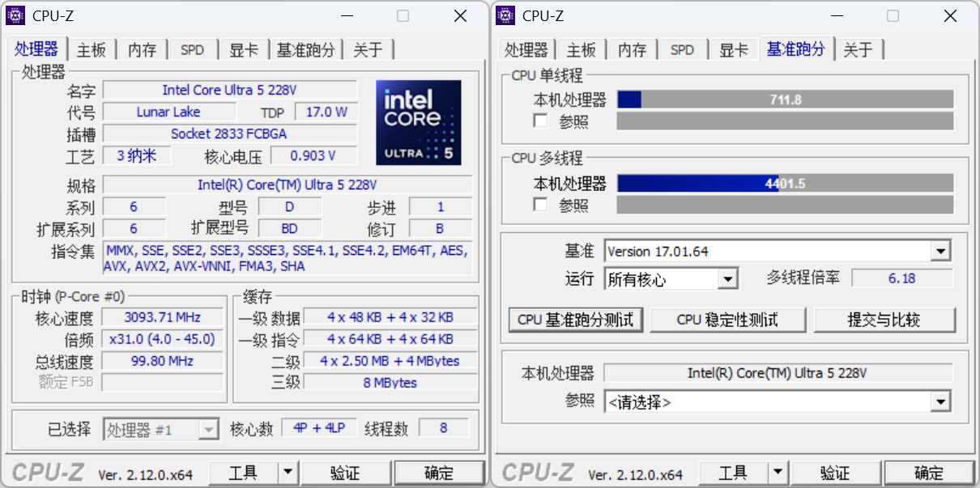Click 工具 button in left window

coord(243,473)
